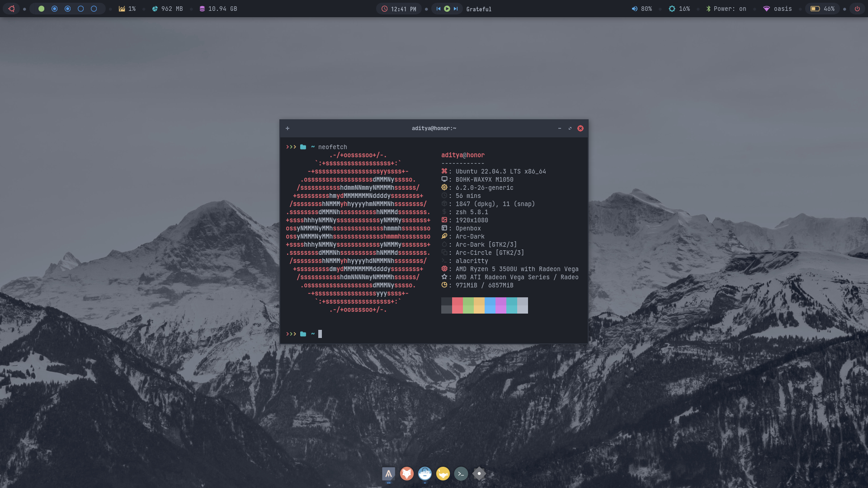Skip to previous music track
868x488 pixels.
[438, 9]
